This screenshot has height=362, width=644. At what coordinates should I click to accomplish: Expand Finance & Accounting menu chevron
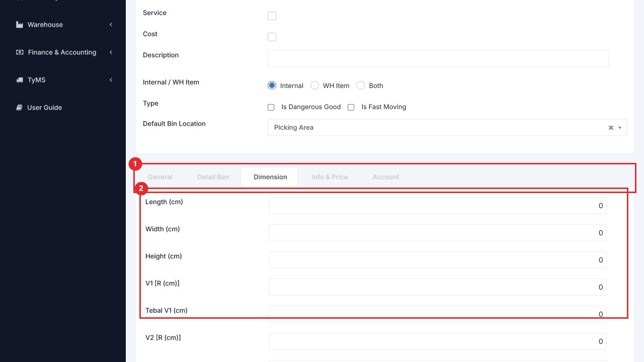(111, 52)
